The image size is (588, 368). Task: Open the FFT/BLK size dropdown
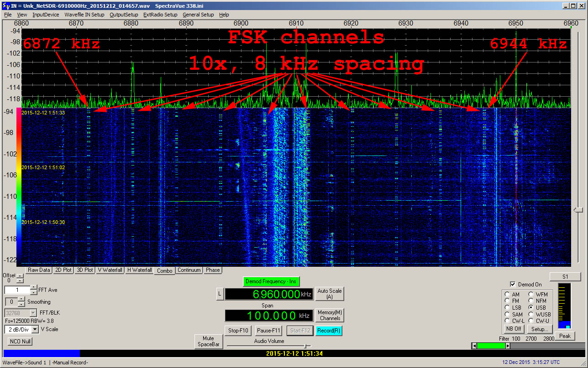point(33,313)
